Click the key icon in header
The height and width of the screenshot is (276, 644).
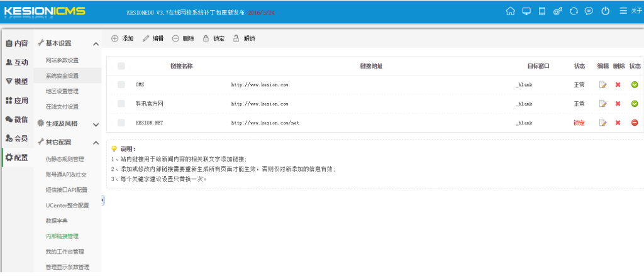pos(557,11)
